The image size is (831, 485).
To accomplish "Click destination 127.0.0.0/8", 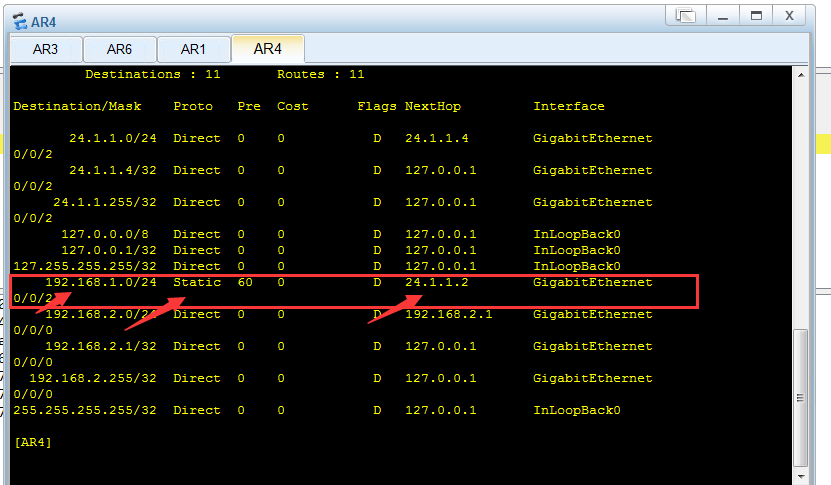I will 105,234.
